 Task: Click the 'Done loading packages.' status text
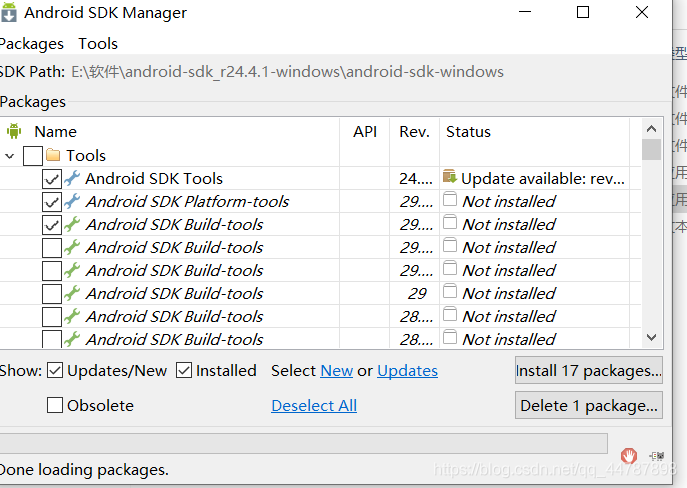[x=84, y=470]
